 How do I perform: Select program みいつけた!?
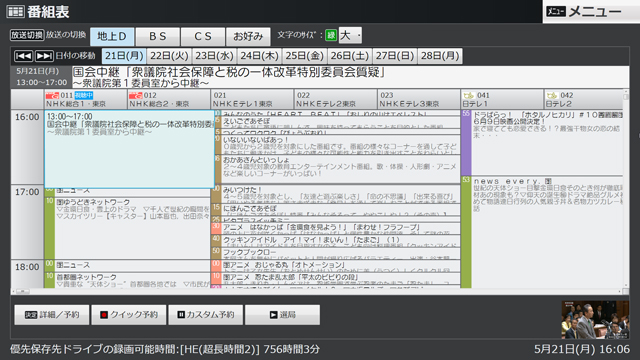(337, 193)
